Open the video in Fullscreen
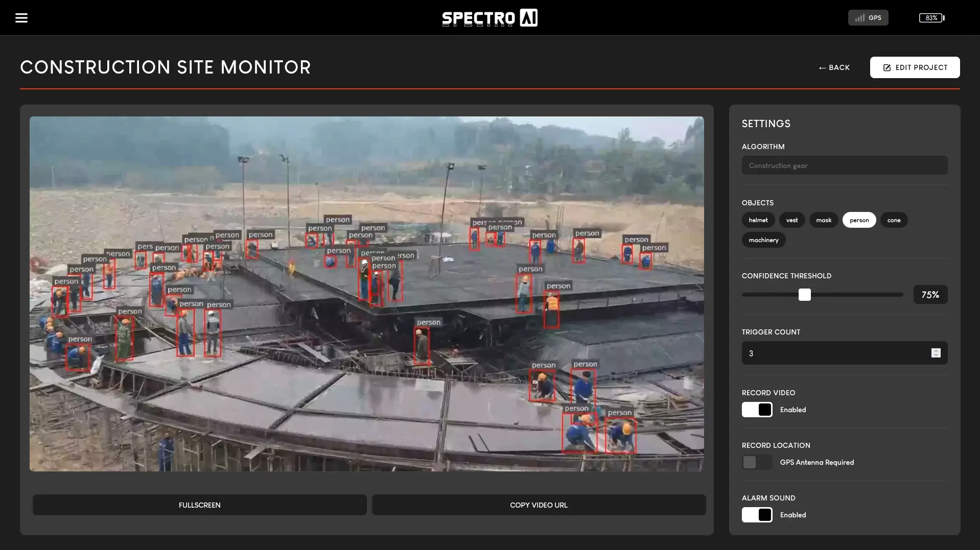Viewport: 980px width, 550px height. coord(199,505)
